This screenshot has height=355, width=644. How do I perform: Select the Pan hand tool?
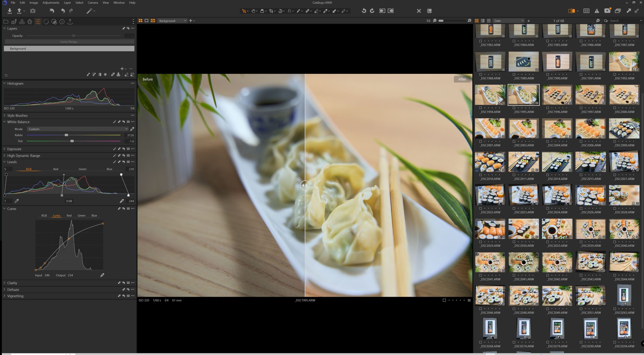[x=253, y=11]
